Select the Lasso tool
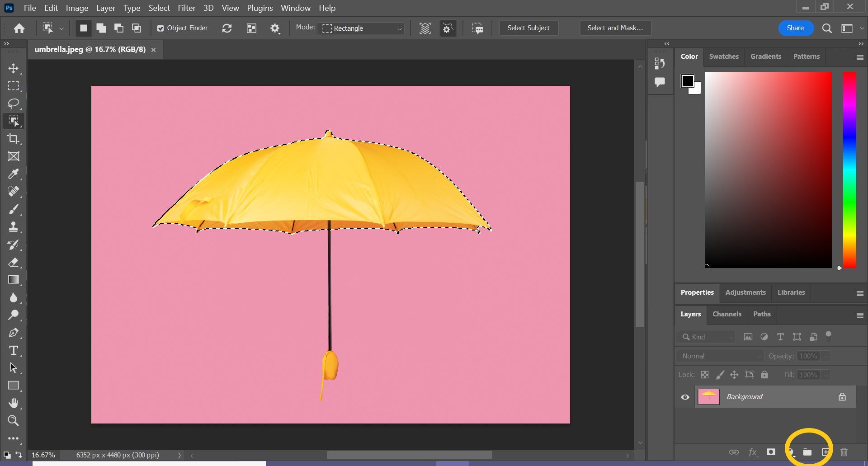Screen dimensions: 868x466 click(14, 104)
